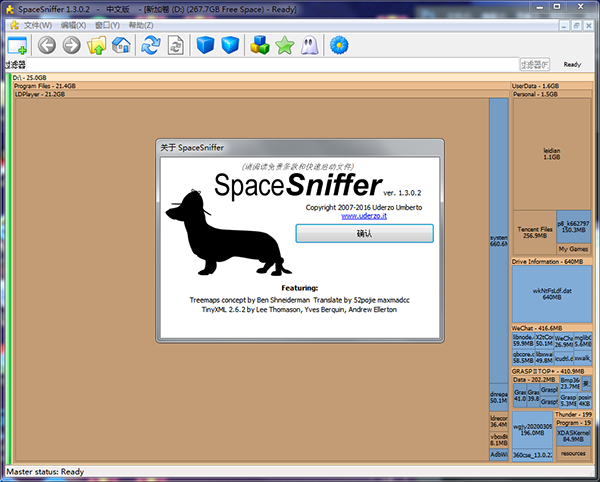Select the system 660.6MB tall block

tap(499, 240)
